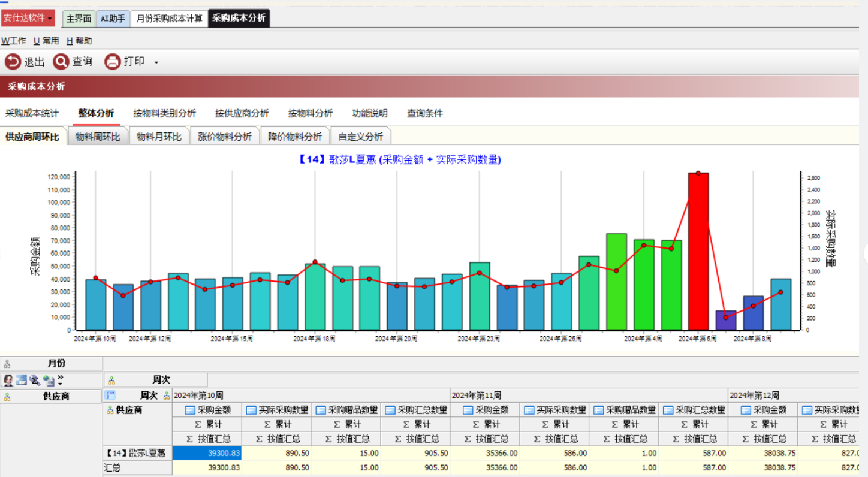Click hierarchy icon in the 月份 field header

coord(7,364)
